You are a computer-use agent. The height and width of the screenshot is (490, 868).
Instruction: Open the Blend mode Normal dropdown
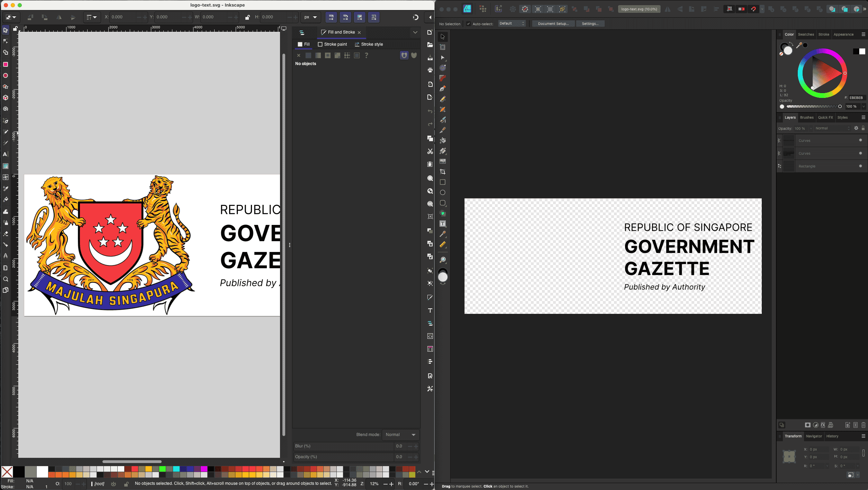(x=400, y=435)
